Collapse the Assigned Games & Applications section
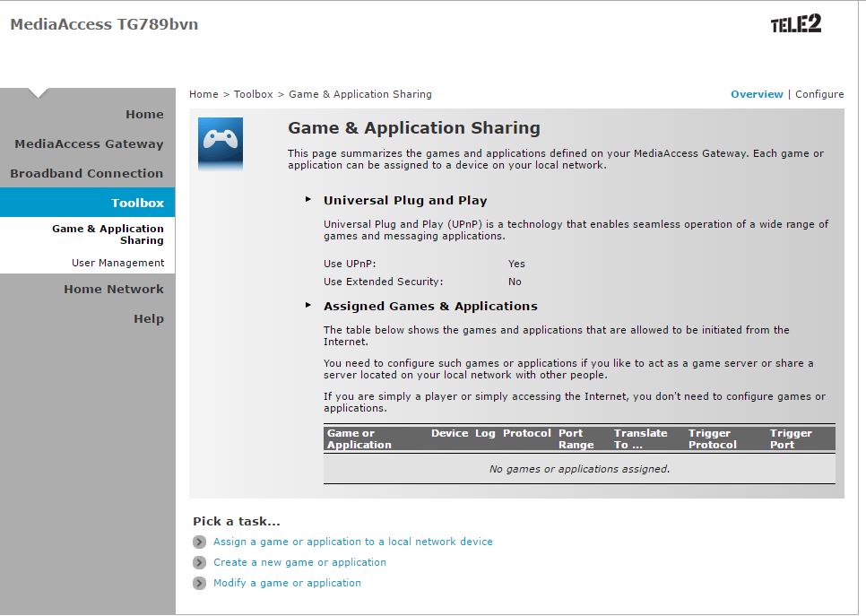This screenshot has height=616, width=866. pyautogui.click(x=308, y=305)
